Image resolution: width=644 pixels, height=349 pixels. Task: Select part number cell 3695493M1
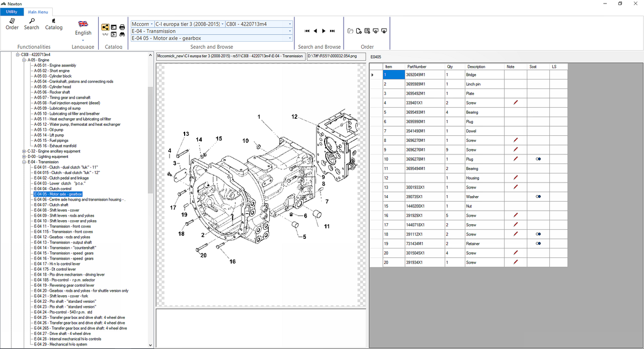click(425, 112)
